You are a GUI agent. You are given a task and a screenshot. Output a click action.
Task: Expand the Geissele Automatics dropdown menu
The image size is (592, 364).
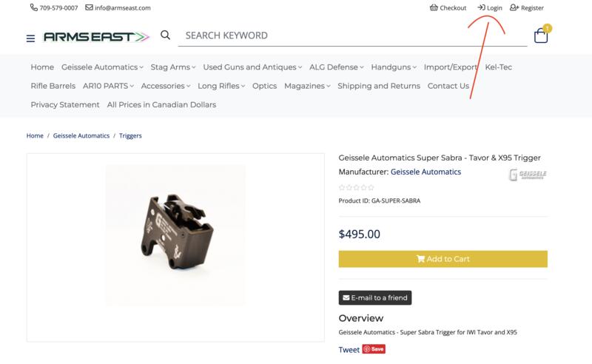point(102,67)
